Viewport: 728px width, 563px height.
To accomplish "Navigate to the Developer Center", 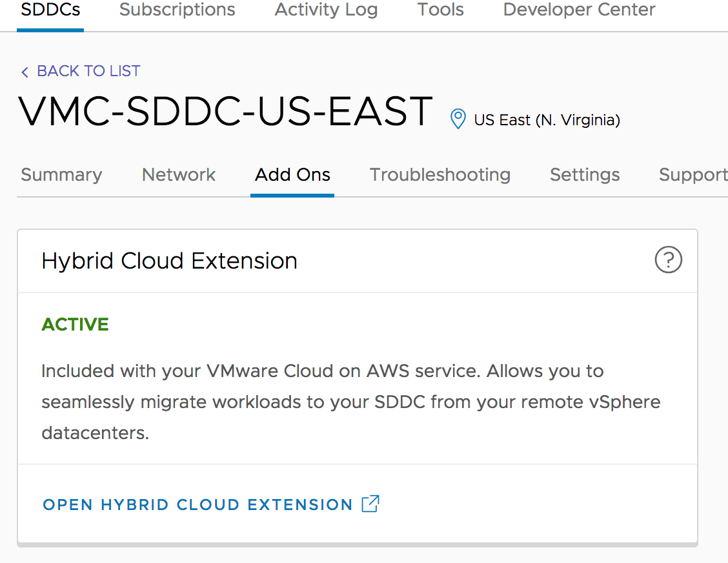I will [578, 10].
